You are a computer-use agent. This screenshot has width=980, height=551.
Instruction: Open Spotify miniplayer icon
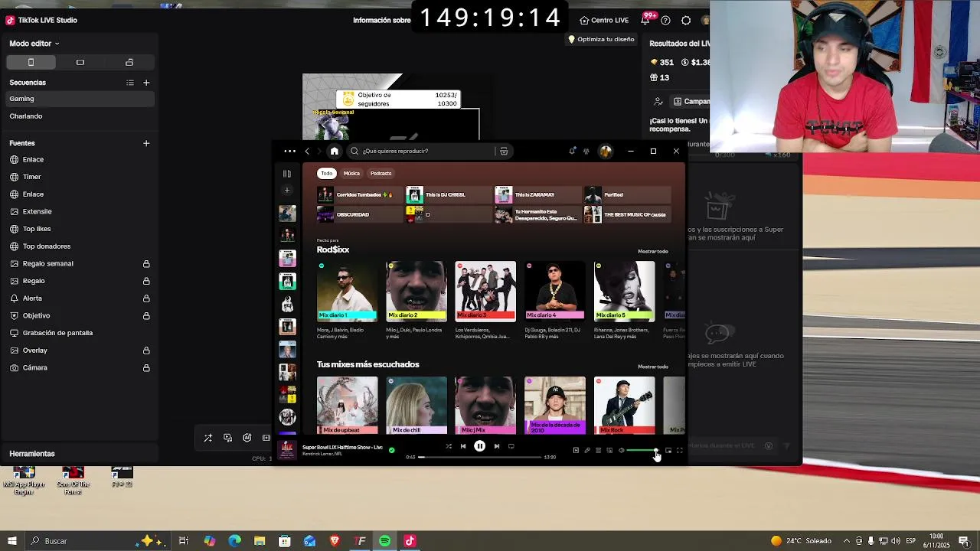pyautogui.click(x=668, y=450)
